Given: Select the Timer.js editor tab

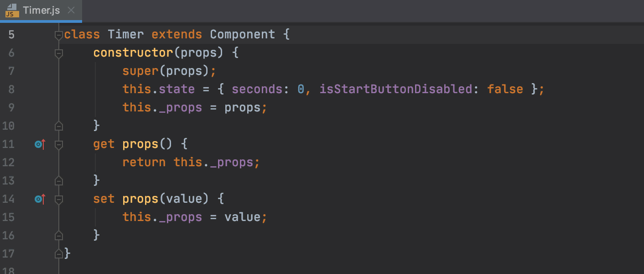Looking at the screenshot, I should pos(41,11).
